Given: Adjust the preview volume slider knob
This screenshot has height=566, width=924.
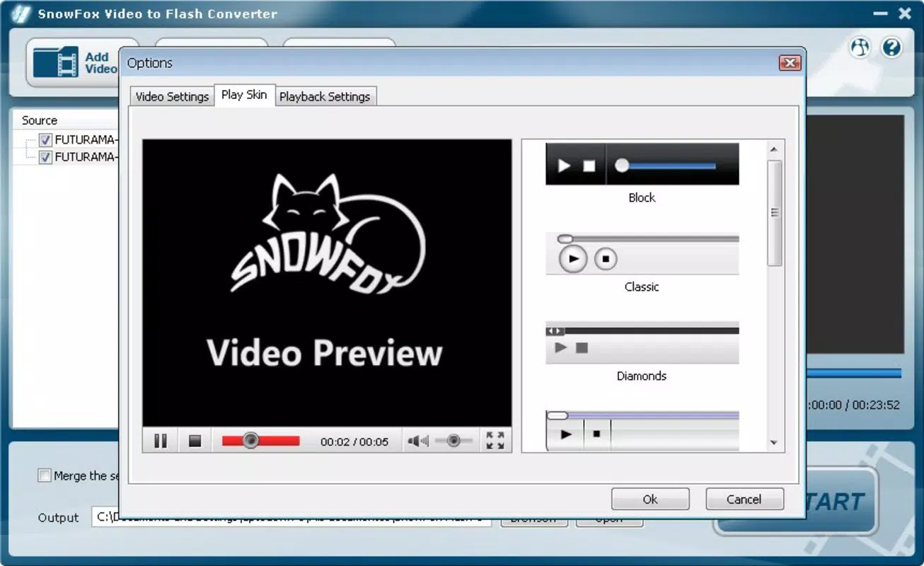Looking at the screenshot, I should coord(454,441).
